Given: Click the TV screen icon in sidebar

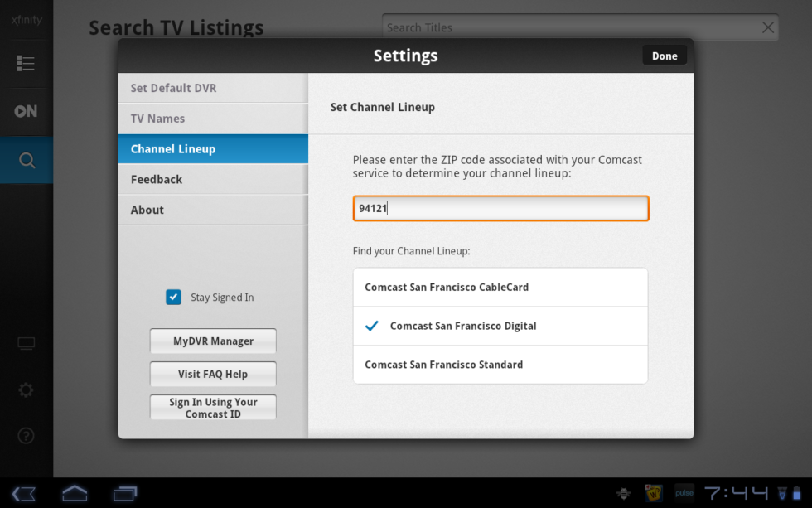Looking at the screenshot, I should 27,343.
